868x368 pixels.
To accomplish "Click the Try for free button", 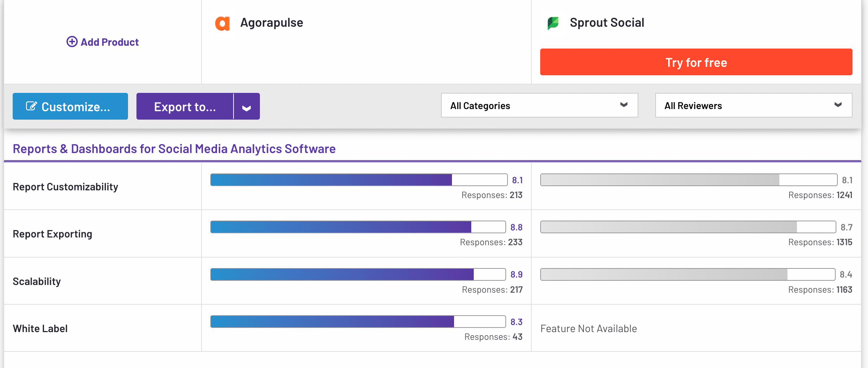I will pyautogui.click(x=696, y=62).
